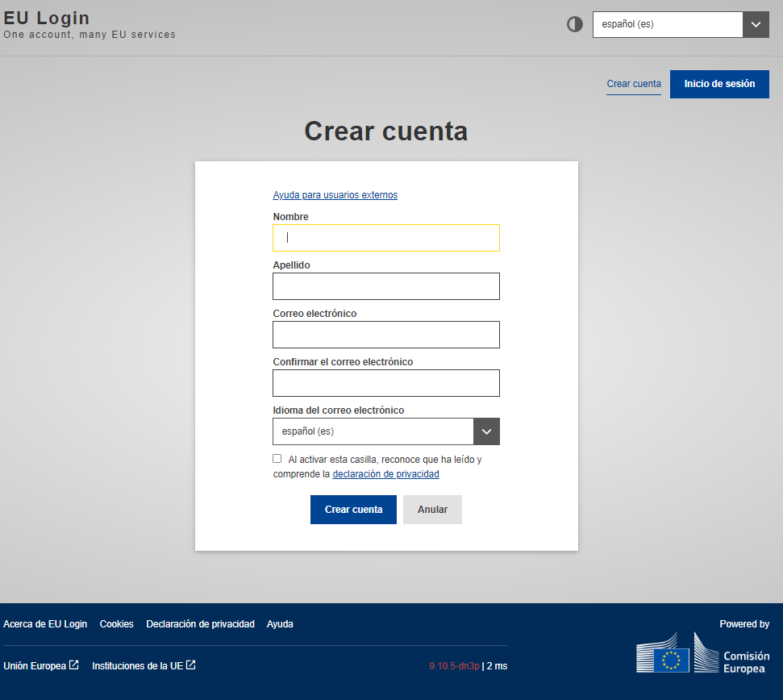Screen dimensions: 783x700
Task: Click the chevron on the top language selector
Action: (755, 24)
